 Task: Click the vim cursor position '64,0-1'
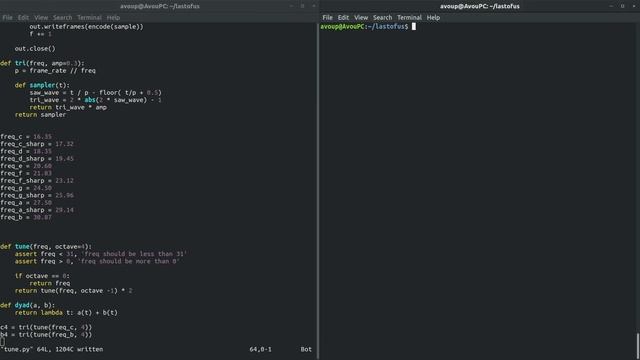pyautogui.click(x=260, y=350)
